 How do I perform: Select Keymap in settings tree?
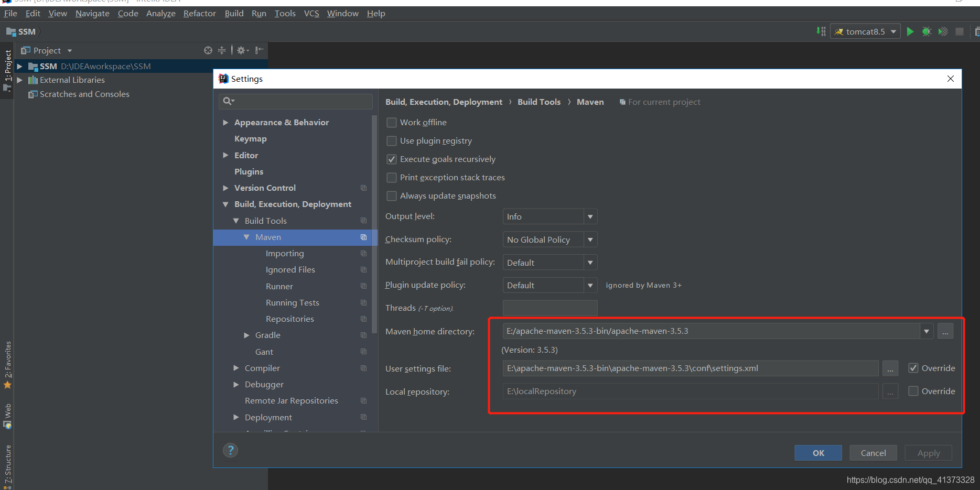pyautogui.click(x=250, y=139)
